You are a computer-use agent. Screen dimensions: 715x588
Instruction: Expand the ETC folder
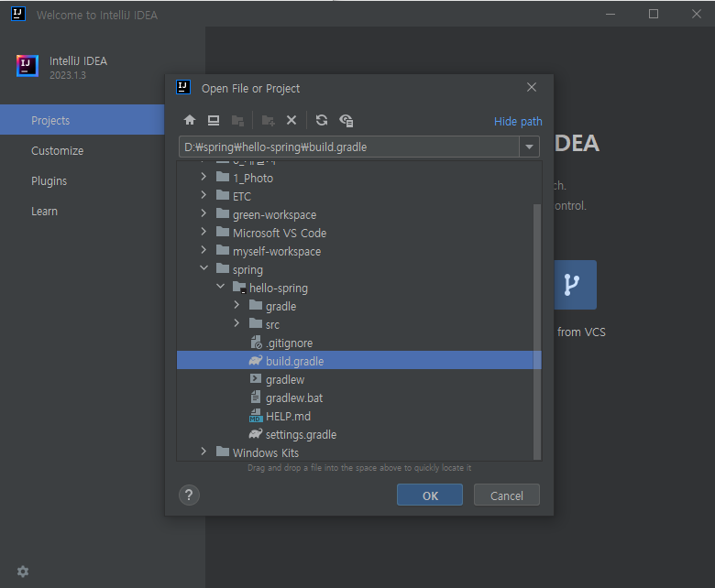(203, 195)
